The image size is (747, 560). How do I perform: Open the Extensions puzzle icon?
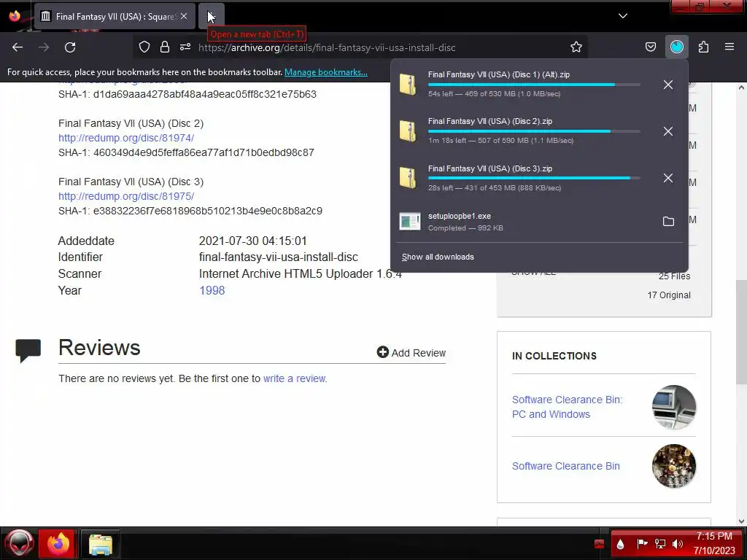[x=703, y=47]
